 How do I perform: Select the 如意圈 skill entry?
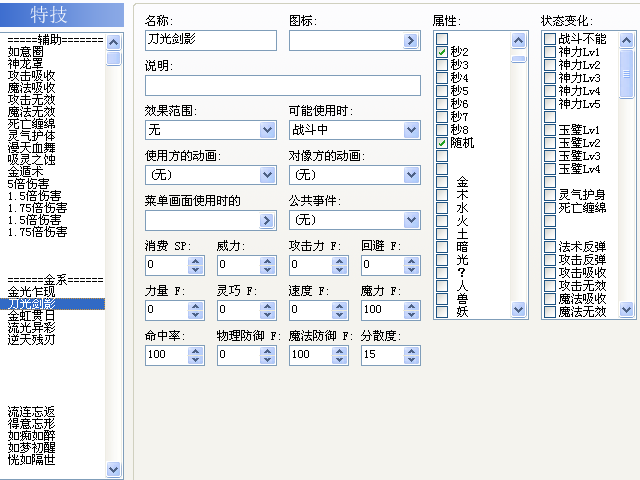(x=25, y=51)
